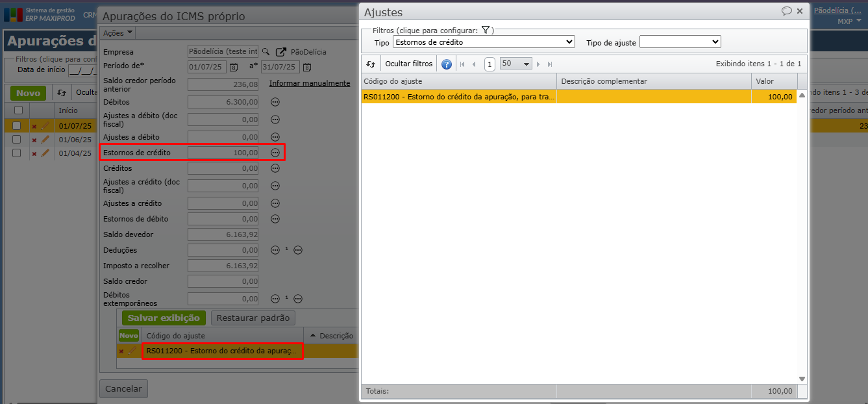Edit the 01/06/25 row in background list

click(45, 140)
